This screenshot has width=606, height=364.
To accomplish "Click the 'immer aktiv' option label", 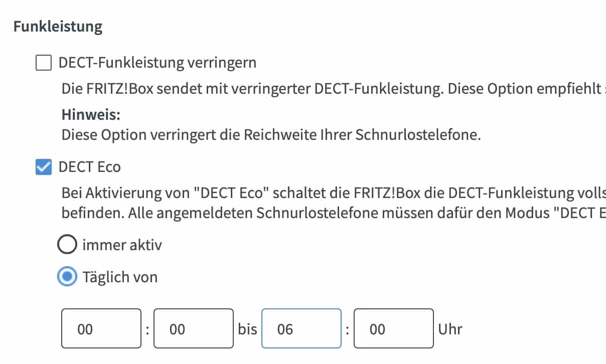I will point(122,245).
